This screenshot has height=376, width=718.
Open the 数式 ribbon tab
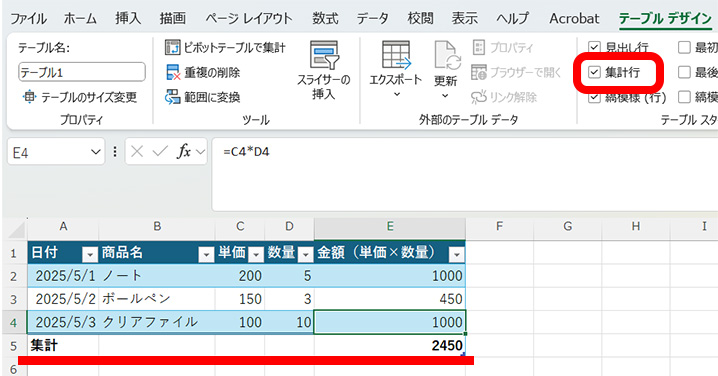point(325,18)
